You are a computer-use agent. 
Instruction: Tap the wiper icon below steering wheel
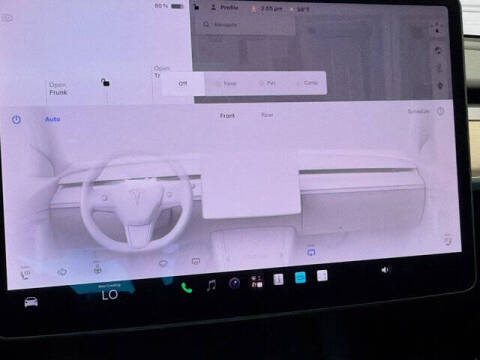163,263
